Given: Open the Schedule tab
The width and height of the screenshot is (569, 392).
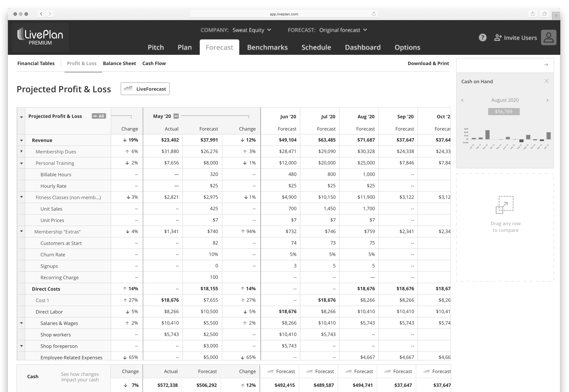Looking at the screenshot, I should [316, 47].
